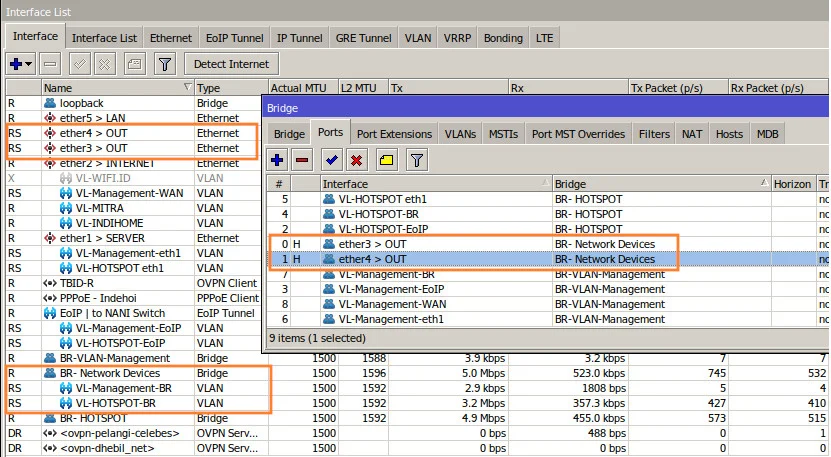Select BR- Network Devices bridge in interface list
The width and height of the screenshot is (831, 457).
[417, 373]
